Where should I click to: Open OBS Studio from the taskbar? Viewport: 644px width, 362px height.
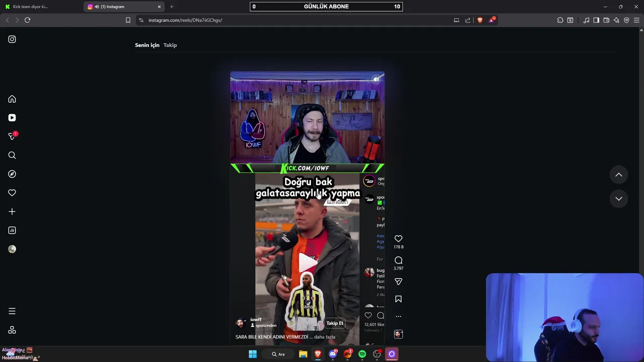pos(377,354)
